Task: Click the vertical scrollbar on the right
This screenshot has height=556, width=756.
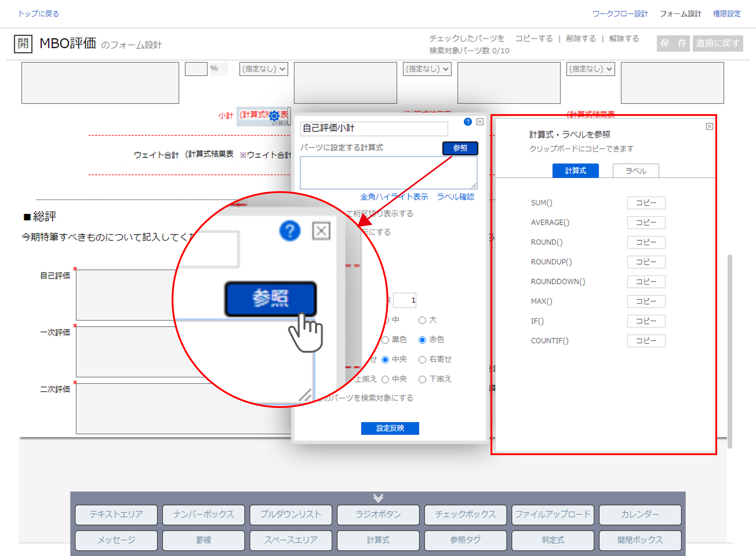Action: (x=730, y=351)
